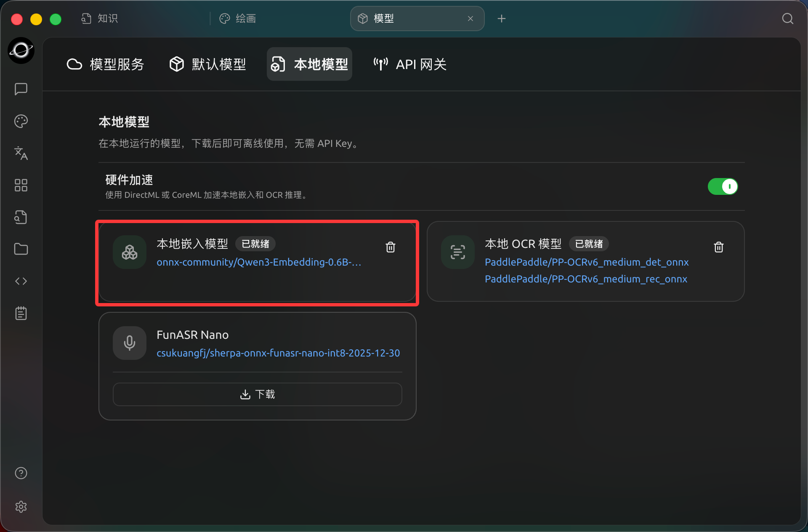Click the local OCR model scan icon
Viewport: 808px width, 532px height.
[458, 252]
